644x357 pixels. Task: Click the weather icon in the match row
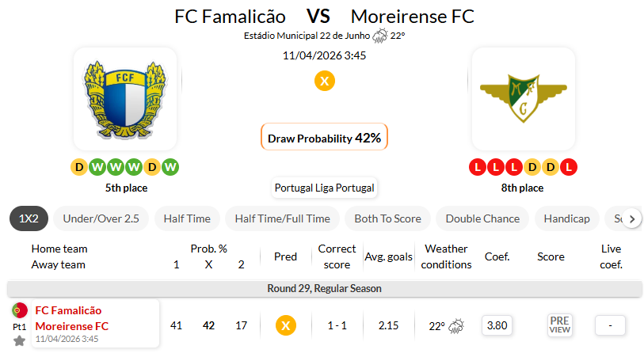click(x=457, y=325)
